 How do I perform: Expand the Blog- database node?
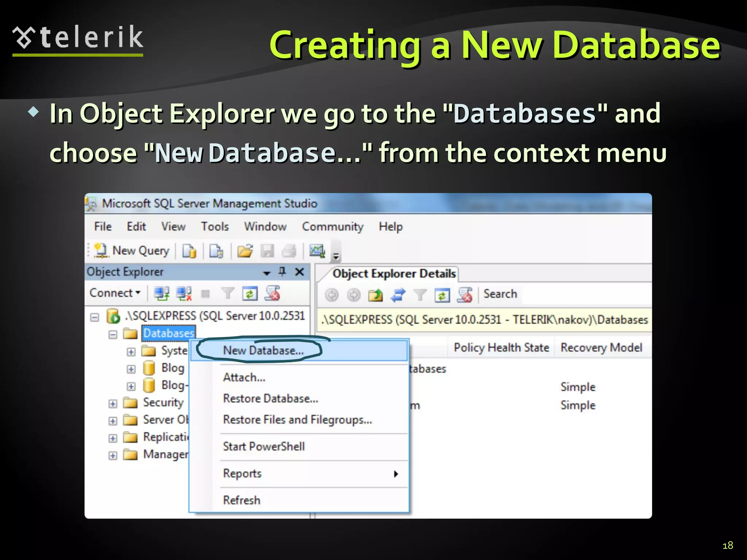pos(131,386)
